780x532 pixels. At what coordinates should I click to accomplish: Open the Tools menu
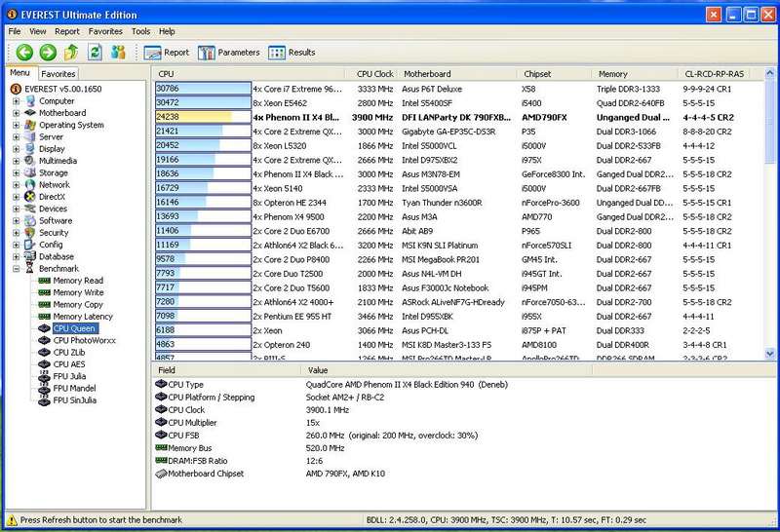tap(140, 31)
